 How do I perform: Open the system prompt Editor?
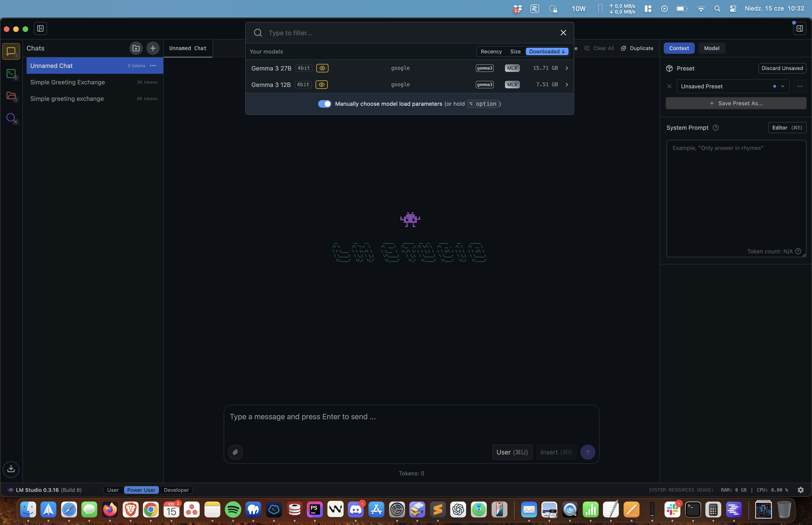pos(787,128)
